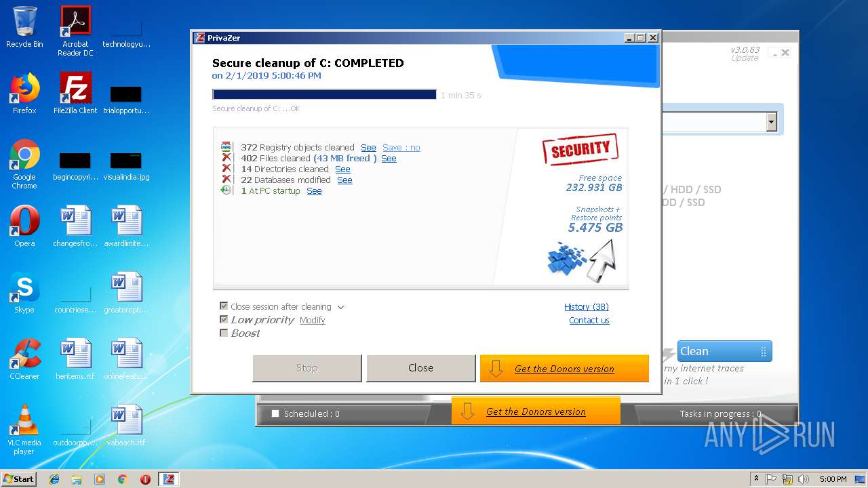Select the heritems.rtf document icon
The height and width of the screenshot is (488, 868).
[75, 359]
